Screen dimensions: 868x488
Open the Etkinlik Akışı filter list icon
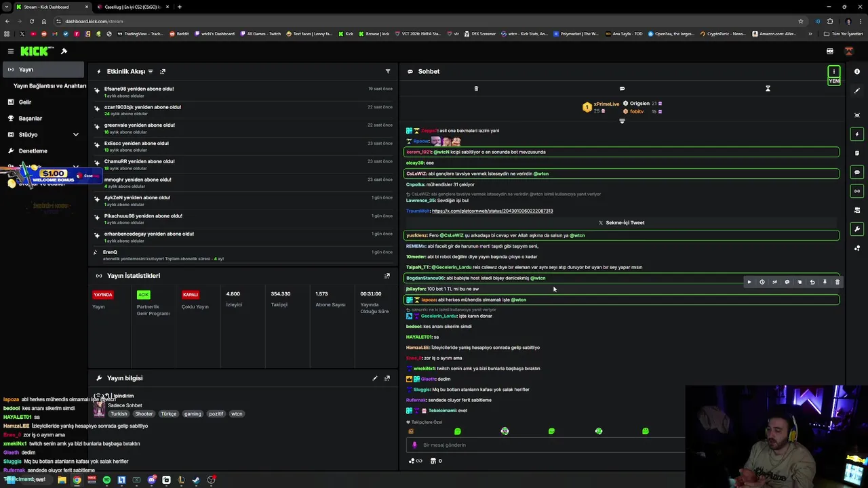click(x=151, y=71)
